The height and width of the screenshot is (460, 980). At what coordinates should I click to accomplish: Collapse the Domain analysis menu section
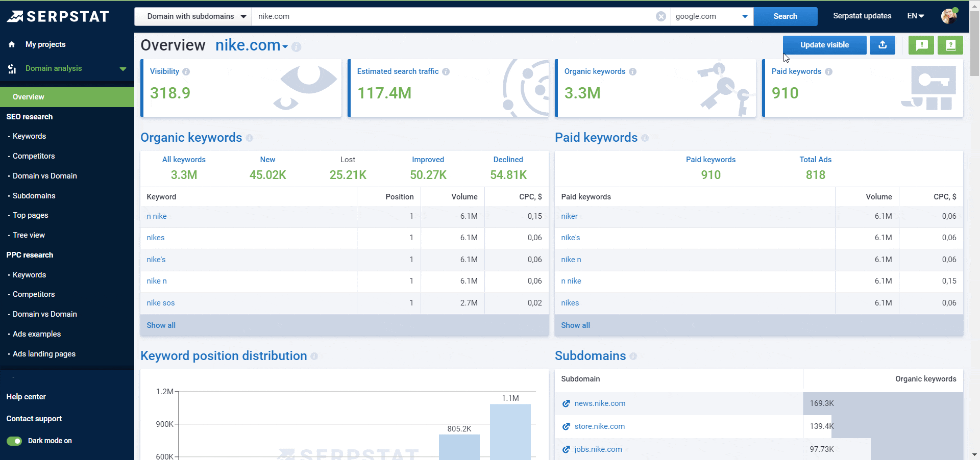pos(122,69)
